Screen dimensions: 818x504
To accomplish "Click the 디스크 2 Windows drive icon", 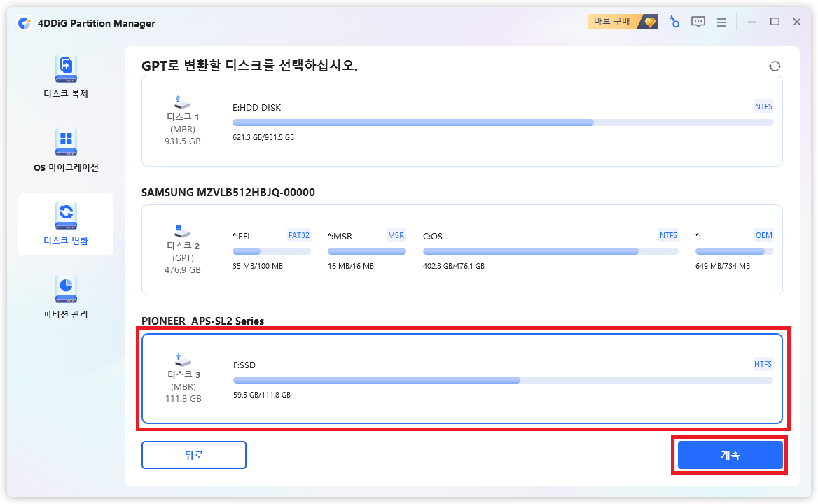I will (x=181, y=231).
